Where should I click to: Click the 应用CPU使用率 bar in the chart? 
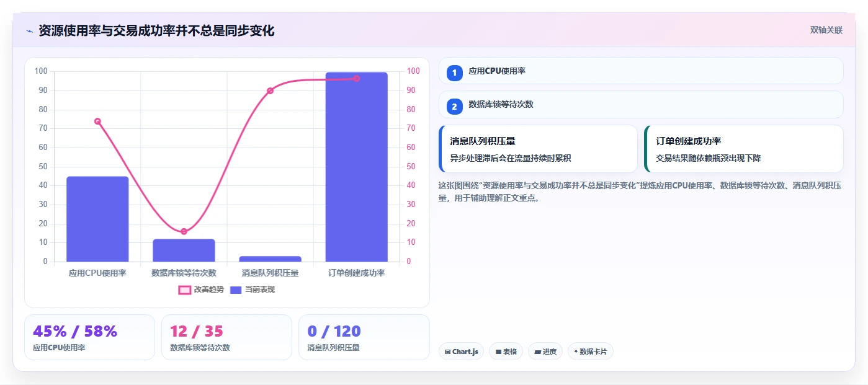97,219
